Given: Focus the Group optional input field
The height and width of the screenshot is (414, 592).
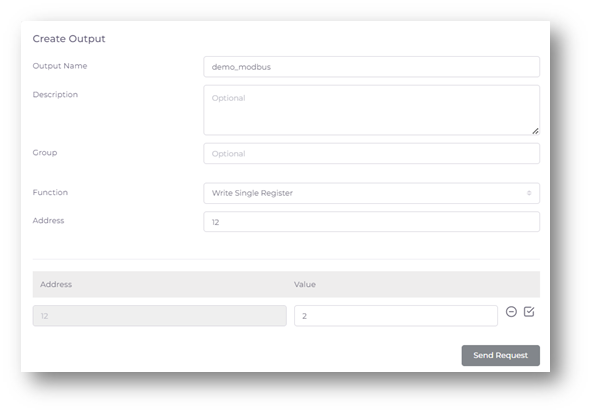Looking at the screenshot, I should 372,154.
